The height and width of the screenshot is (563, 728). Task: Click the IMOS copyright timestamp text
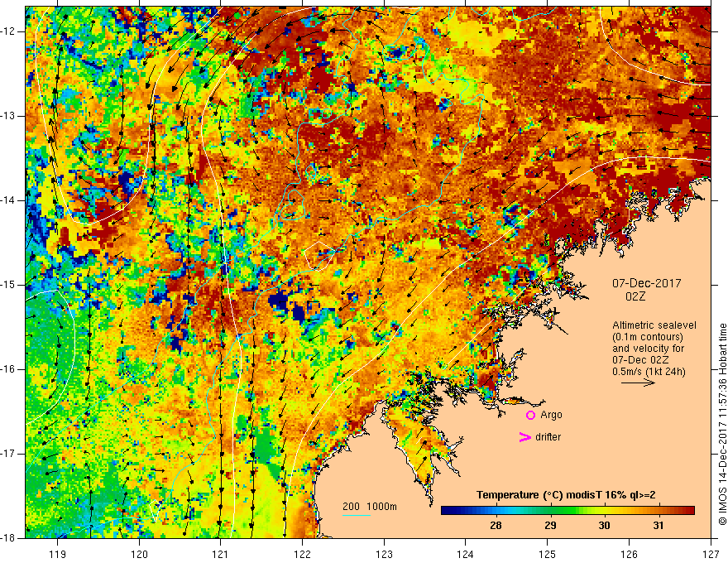pyautogui.click(x=722, y=425)
